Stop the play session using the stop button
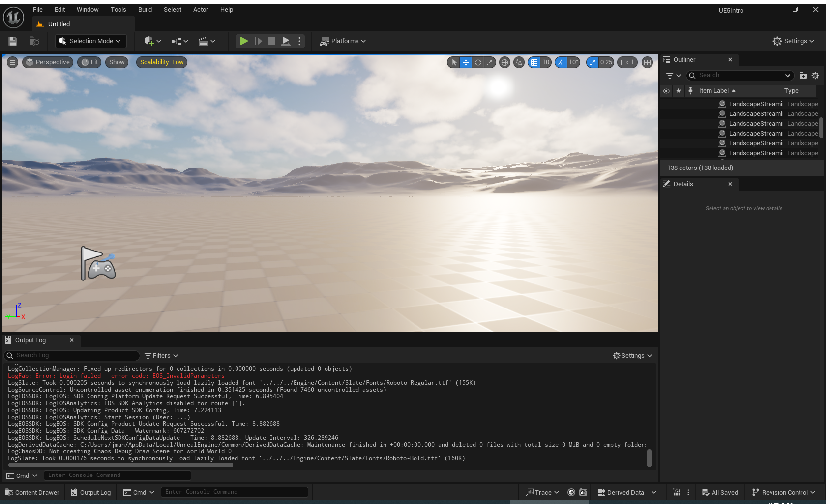The height and width of the screenshot is (504, 830). [x=271, y=41]
